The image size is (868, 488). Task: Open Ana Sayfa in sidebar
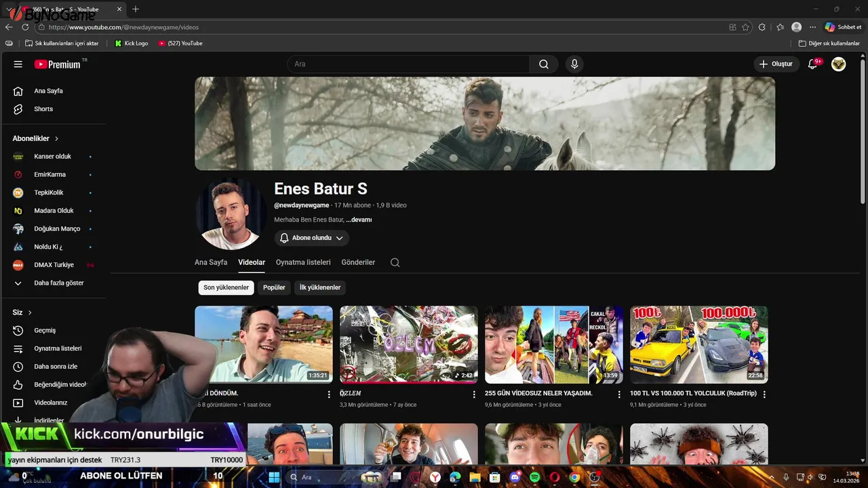(48, 91)
